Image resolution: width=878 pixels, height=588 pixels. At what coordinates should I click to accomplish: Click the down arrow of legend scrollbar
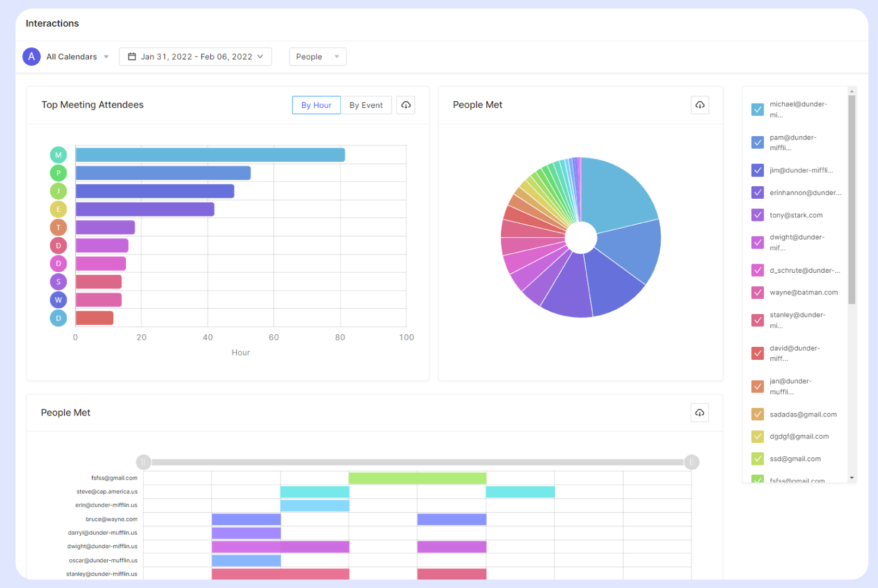click(x=852, y=478)
